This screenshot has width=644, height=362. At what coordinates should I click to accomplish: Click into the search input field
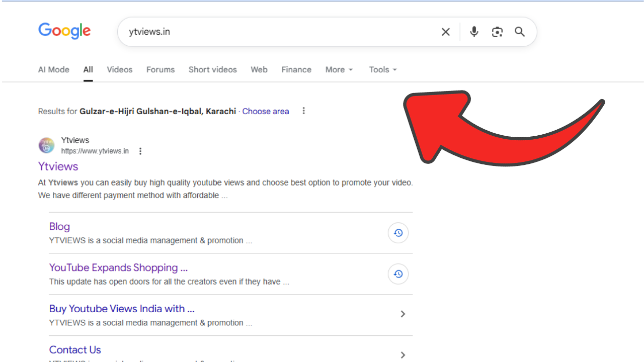277,32
